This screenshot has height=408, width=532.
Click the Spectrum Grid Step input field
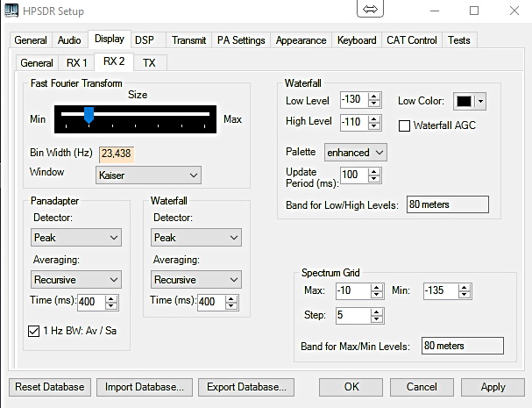click(x=353, y=316)
